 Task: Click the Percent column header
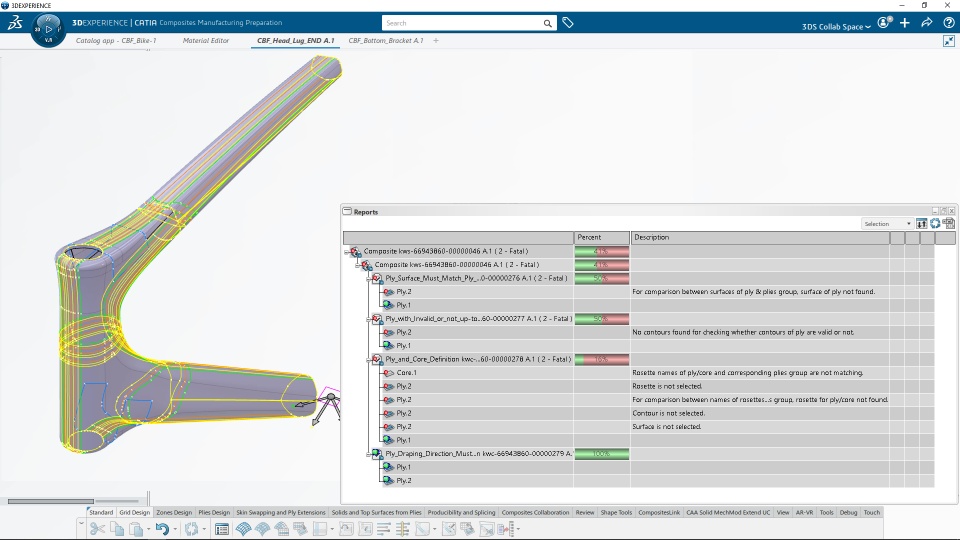click(x=602, y=238)
